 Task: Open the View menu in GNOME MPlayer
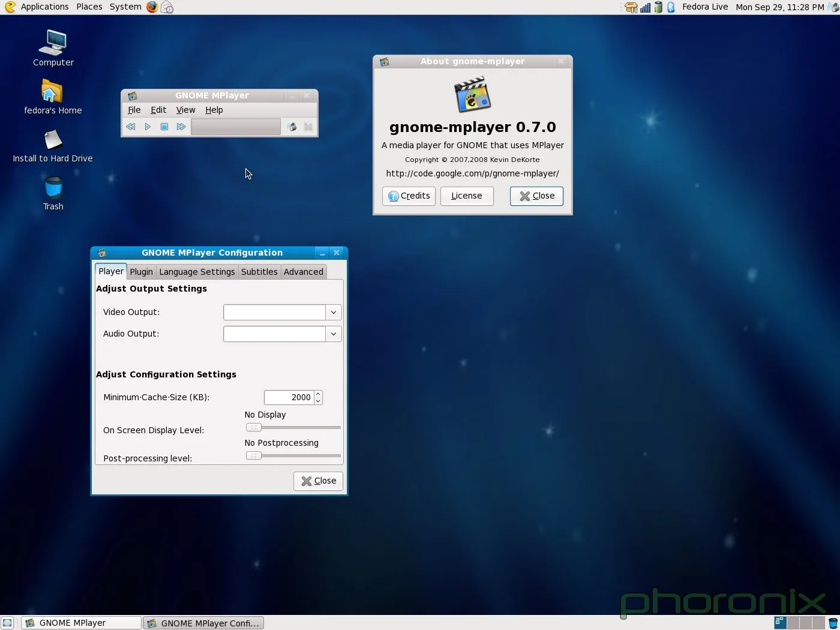(185, 110)
